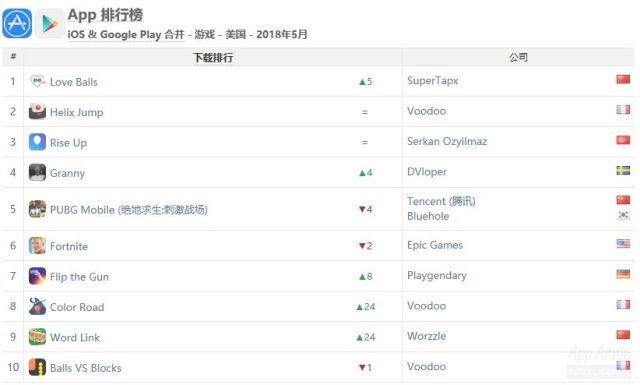The height and width of the screenshot is (385, 640).
Task: Select the Balls VS Blocks icon
Action: [x=37, y=367]
